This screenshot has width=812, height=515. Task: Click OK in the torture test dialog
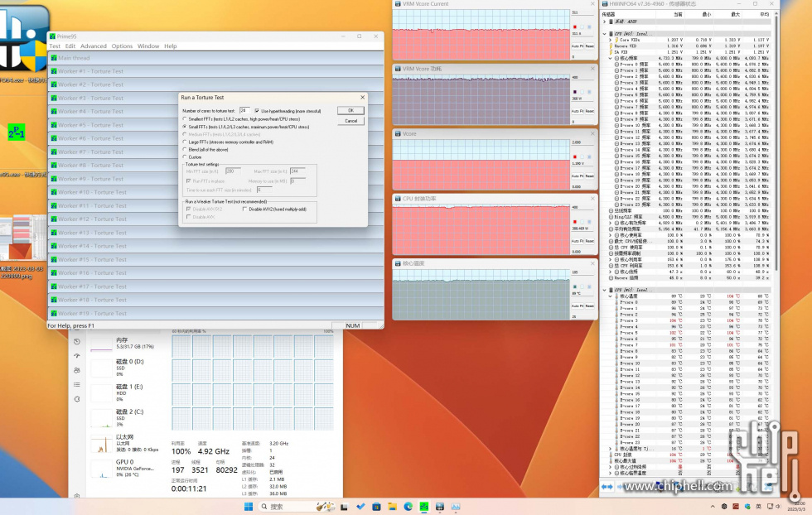click(350, 110)
